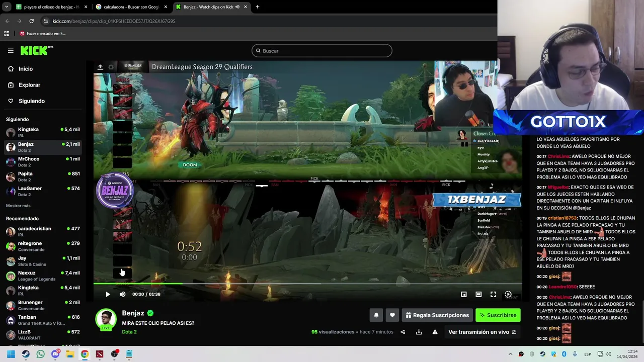
Task: Open WhatsApp from the taskbar
Action: [x=40, y=354]
